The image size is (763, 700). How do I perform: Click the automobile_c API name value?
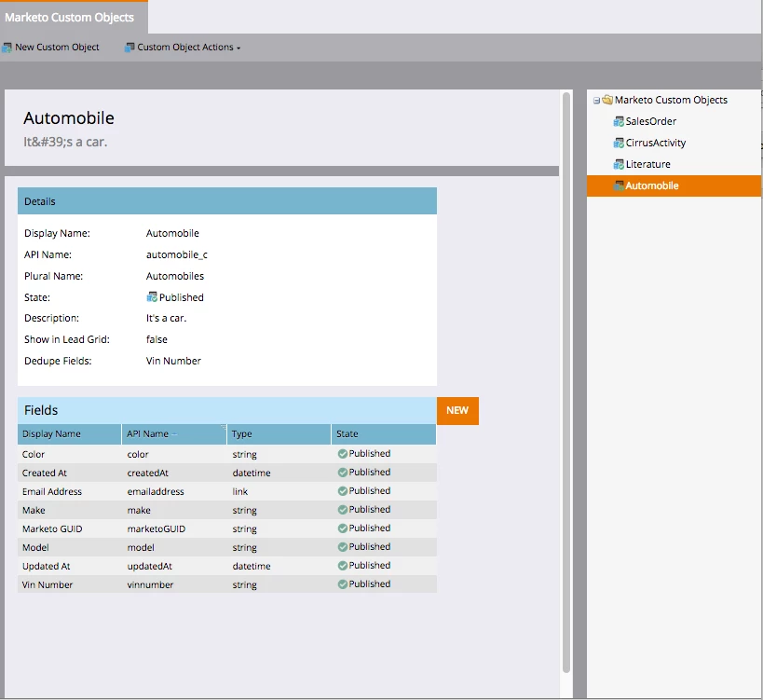click(x=177, y=254)
